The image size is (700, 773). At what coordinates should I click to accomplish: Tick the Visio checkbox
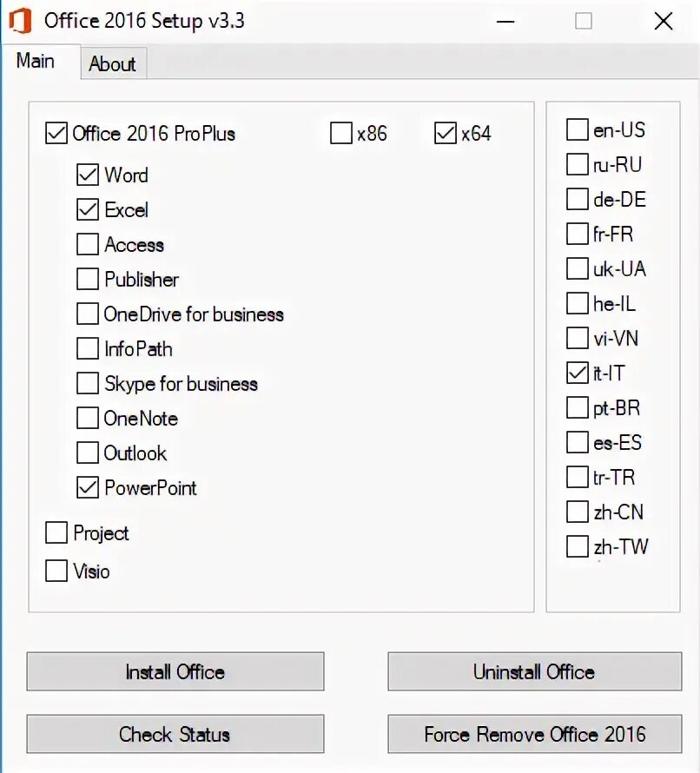(56, 571)
